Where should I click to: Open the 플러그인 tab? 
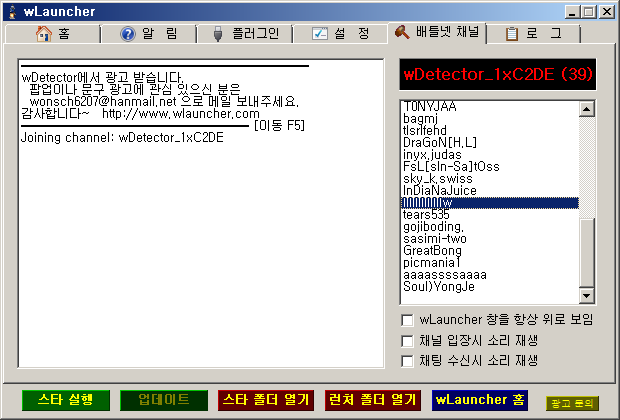tap(245, 34)
